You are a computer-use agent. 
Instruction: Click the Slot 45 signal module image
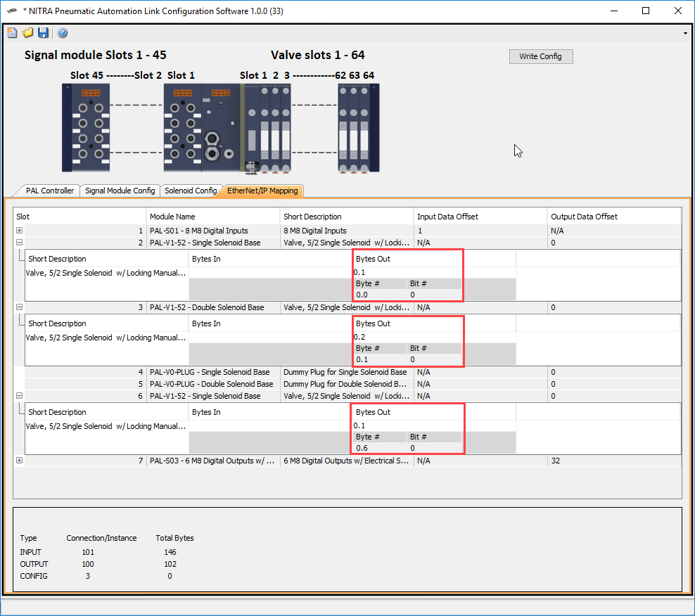[86, 128]
